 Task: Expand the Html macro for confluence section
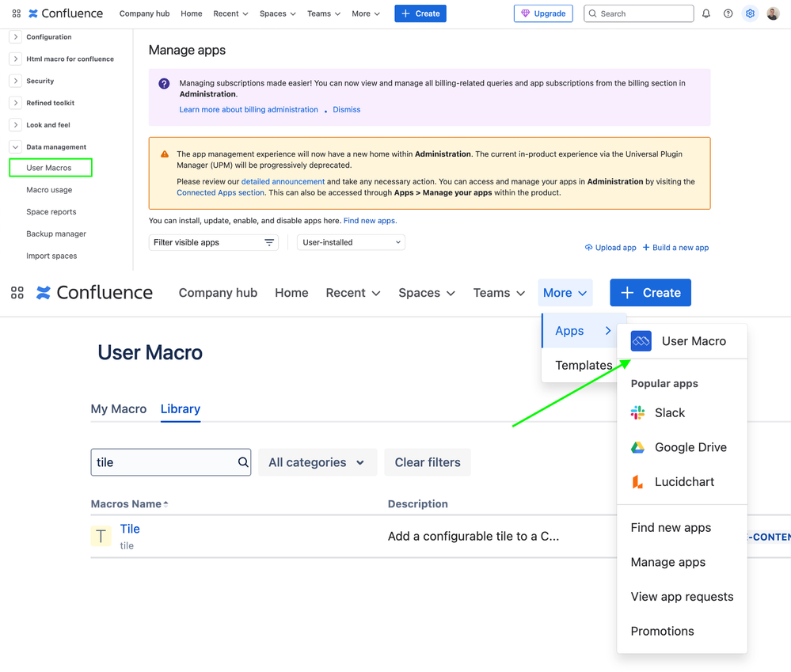click(x=16, y=59)
